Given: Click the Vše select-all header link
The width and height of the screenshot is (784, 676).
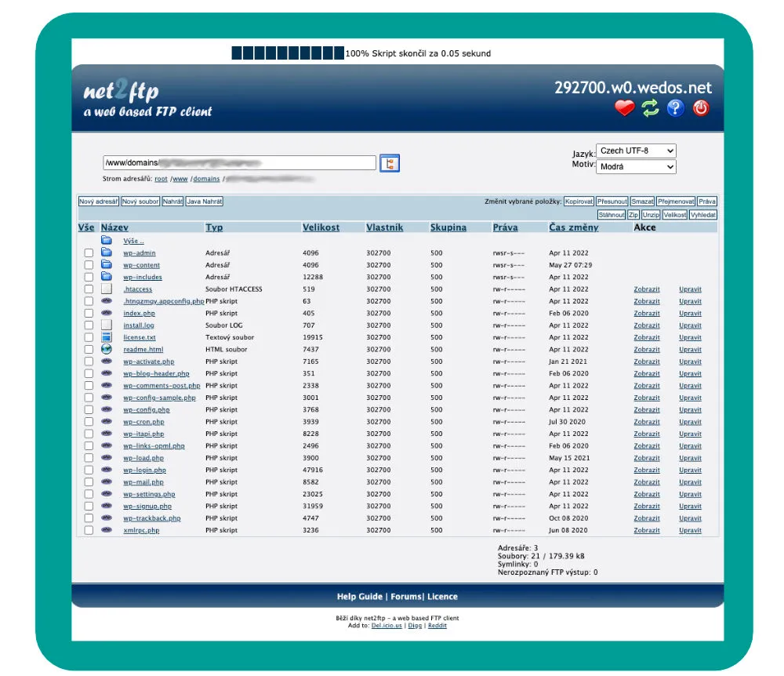Looking at the screenshot, I should pyautogui.click(x=86, y=227).
